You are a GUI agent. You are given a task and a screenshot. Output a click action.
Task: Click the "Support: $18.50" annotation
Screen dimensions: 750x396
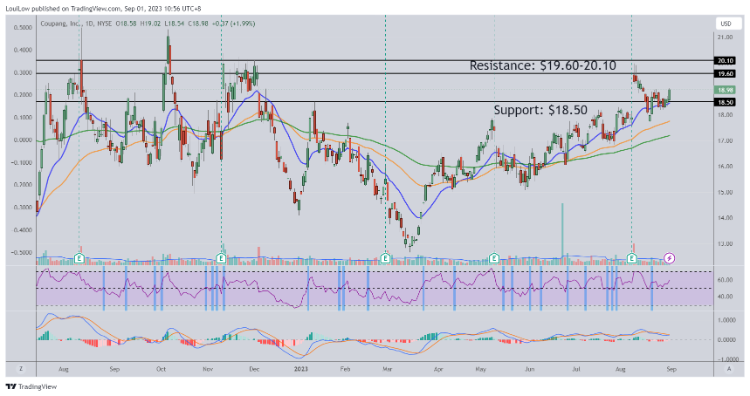[540, 110]
